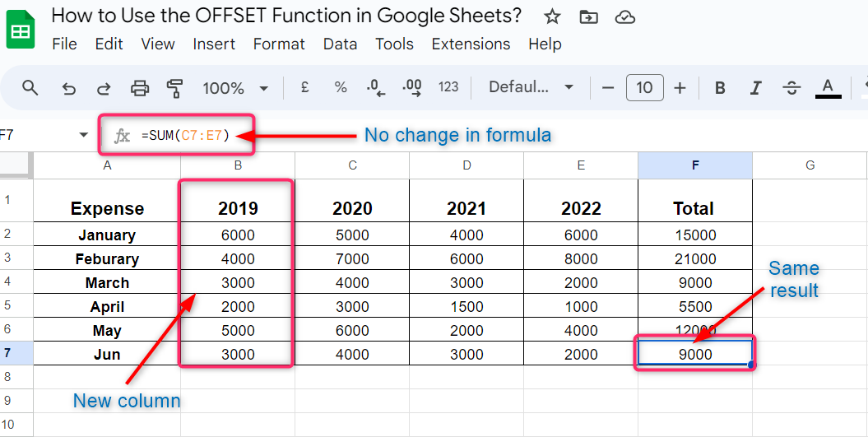Toggle bold formatting
Viewport: 868px width, 437px height.
point(720,88)
